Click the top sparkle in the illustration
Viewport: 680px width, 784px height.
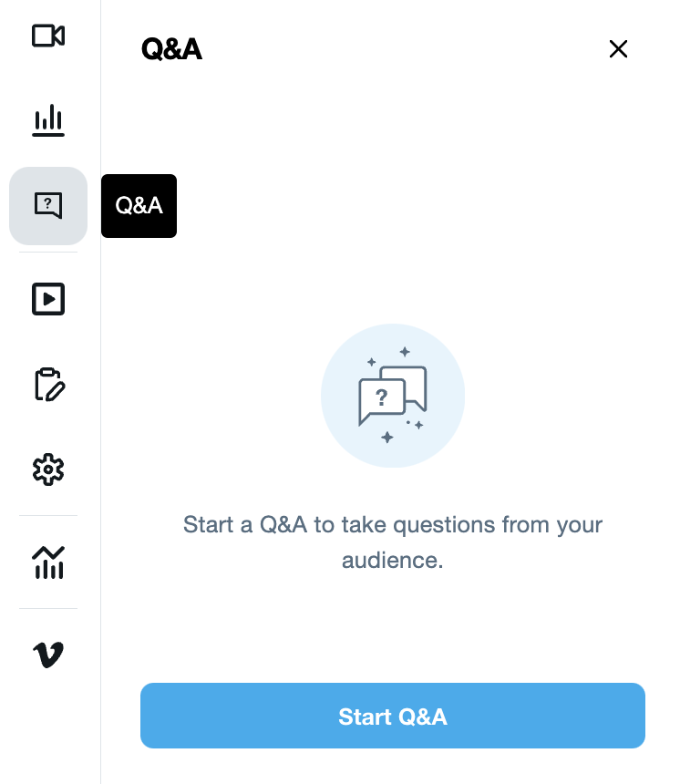(405, 351)
